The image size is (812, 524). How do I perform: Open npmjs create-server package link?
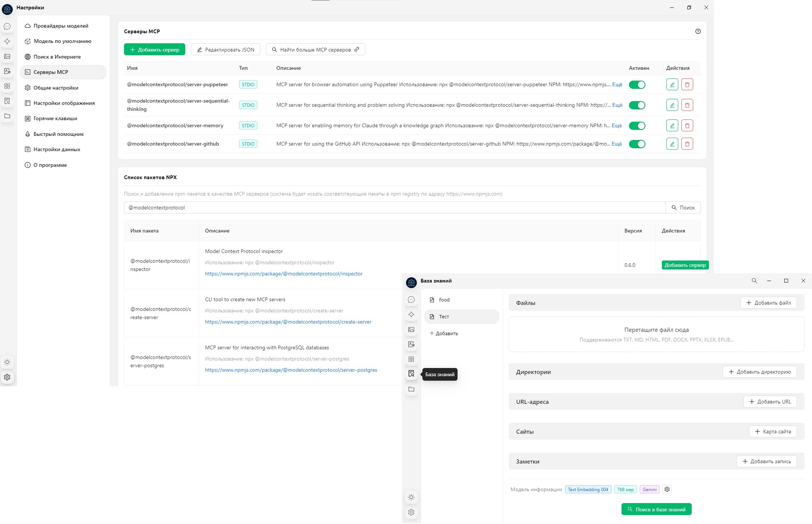(x=288, y=322)
